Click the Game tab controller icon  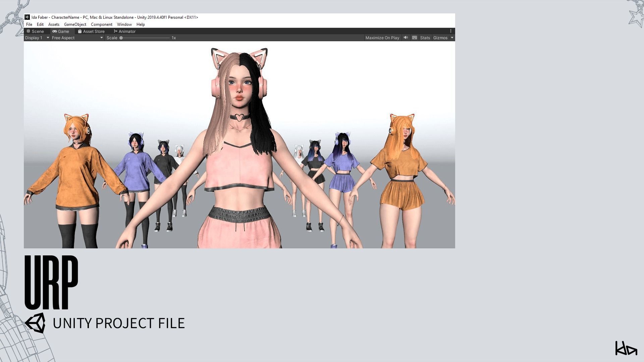coord(54,31)
